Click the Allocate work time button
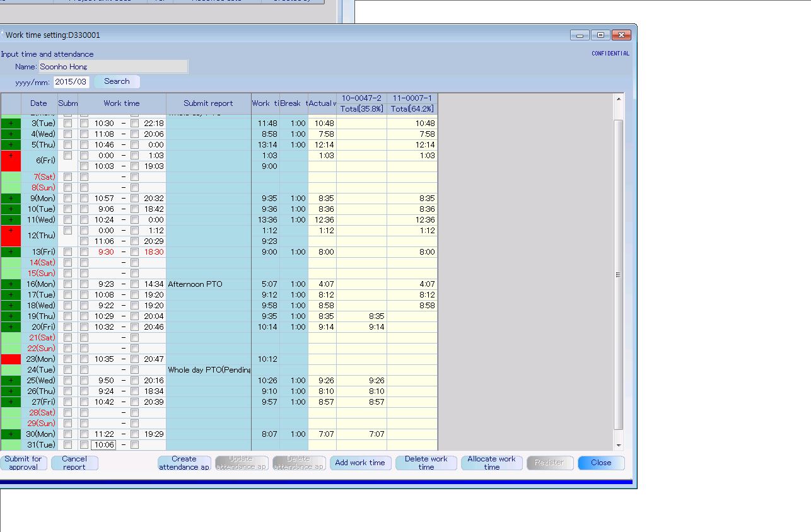 click(492, 463)
